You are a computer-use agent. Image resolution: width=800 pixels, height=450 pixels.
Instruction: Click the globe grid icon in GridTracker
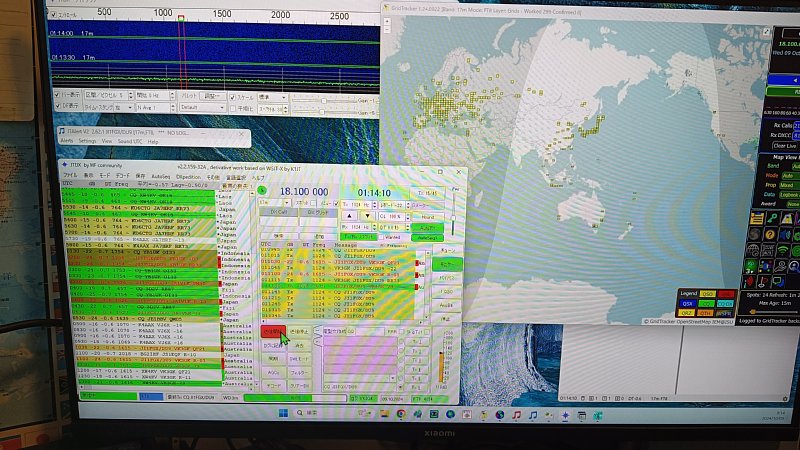pos(753,250)
